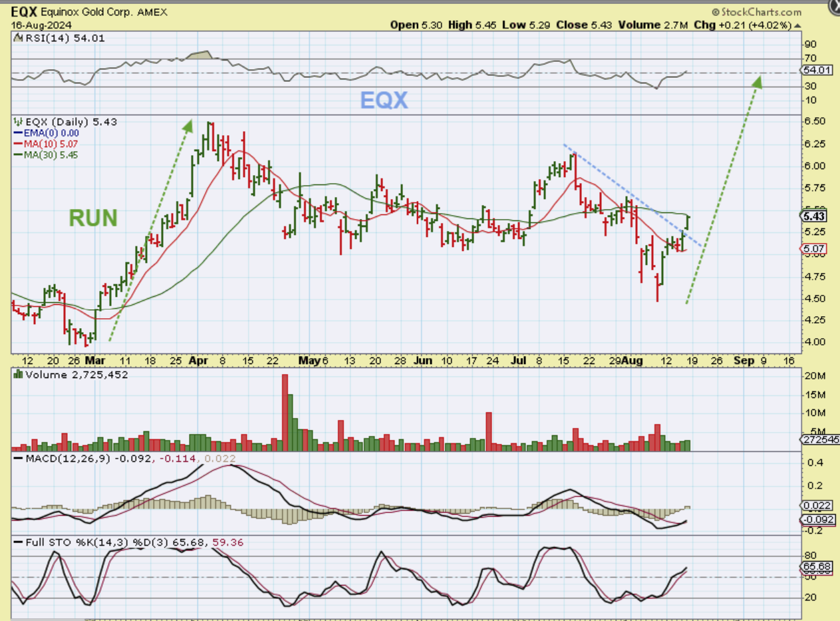This screenshot has width=840, height=621.
Task: Click the 5.25 price axis label
Action: [x=815, y=232]
